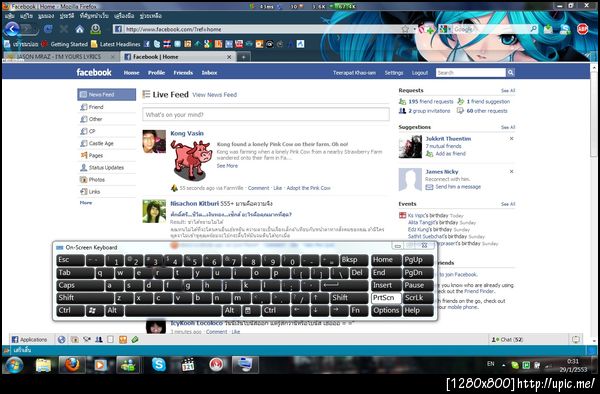The image size is (600, 394).
Task: Open Profile in Facebook navigation bar
Action: [156, 73]
